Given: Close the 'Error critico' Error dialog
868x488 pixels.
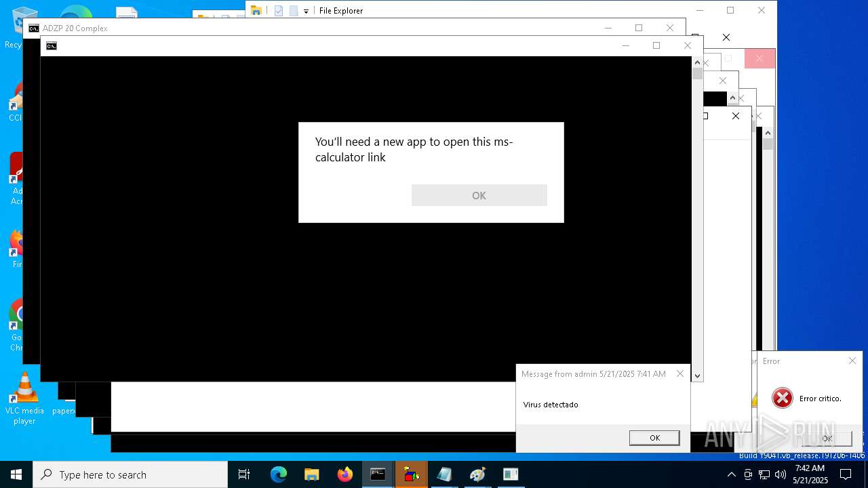Looking at the screenshot, I should tap(852, 361).
